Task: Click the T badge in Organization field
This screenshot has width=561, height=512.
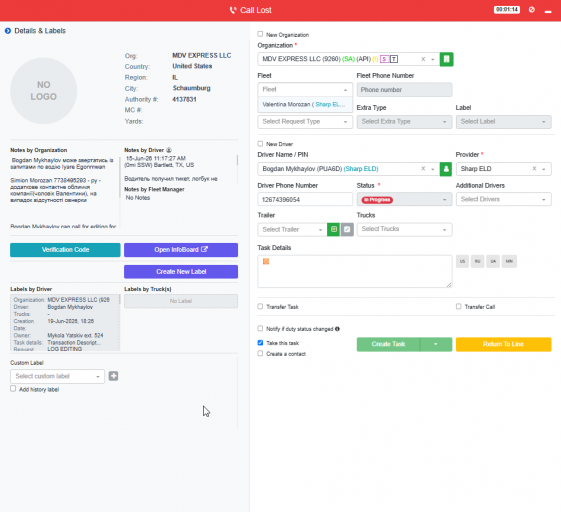Action: [x=394, y=59]
